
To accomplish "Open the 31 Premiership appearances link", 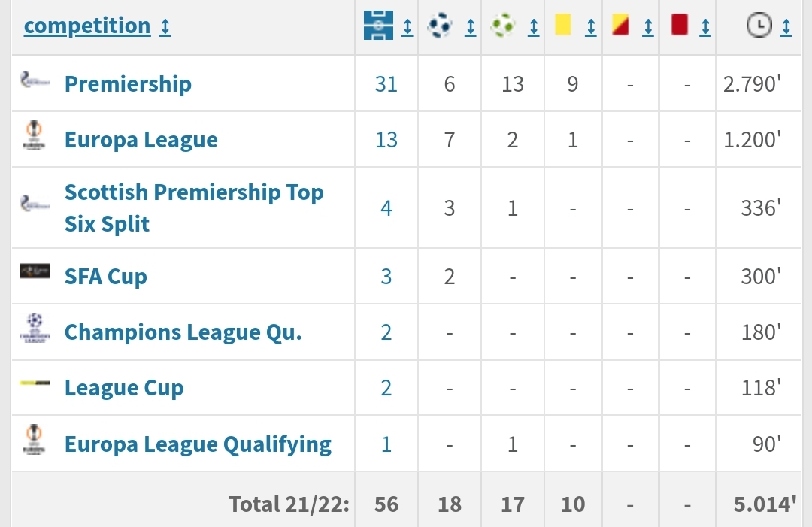I will (x=386, y=84).
